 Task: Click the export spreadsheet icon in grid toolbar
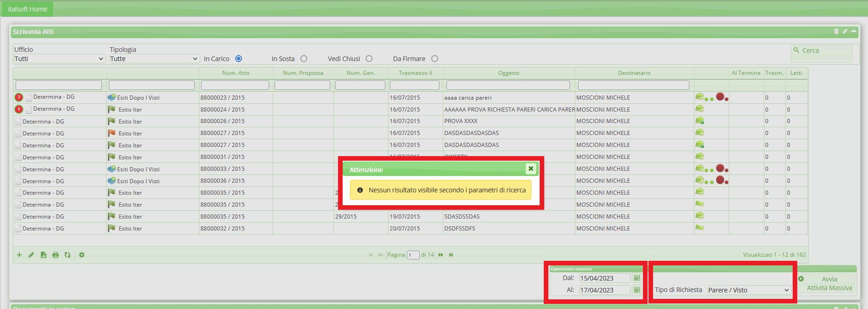(44, 255)
